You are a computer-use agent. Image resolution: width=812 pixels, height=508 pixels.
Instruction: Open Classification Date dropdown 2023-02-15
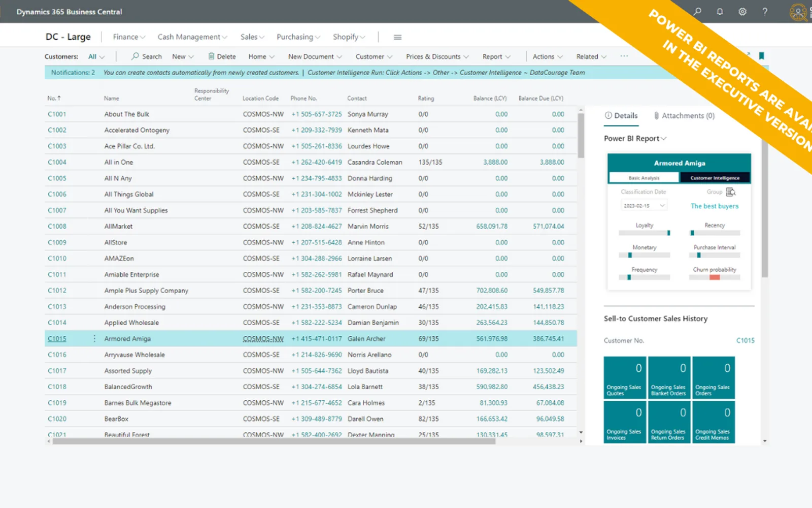[x=644, y=206]
